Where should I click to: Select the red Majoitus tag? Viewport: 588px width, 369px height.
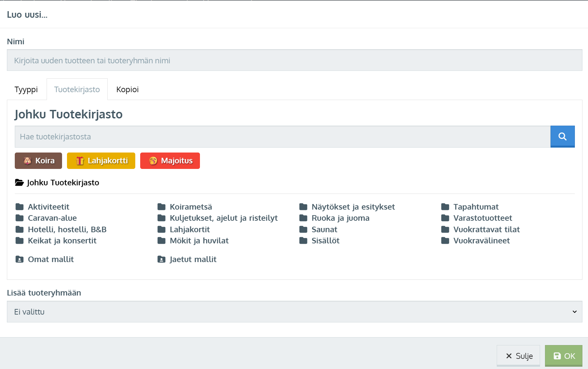tap(170, 161)
